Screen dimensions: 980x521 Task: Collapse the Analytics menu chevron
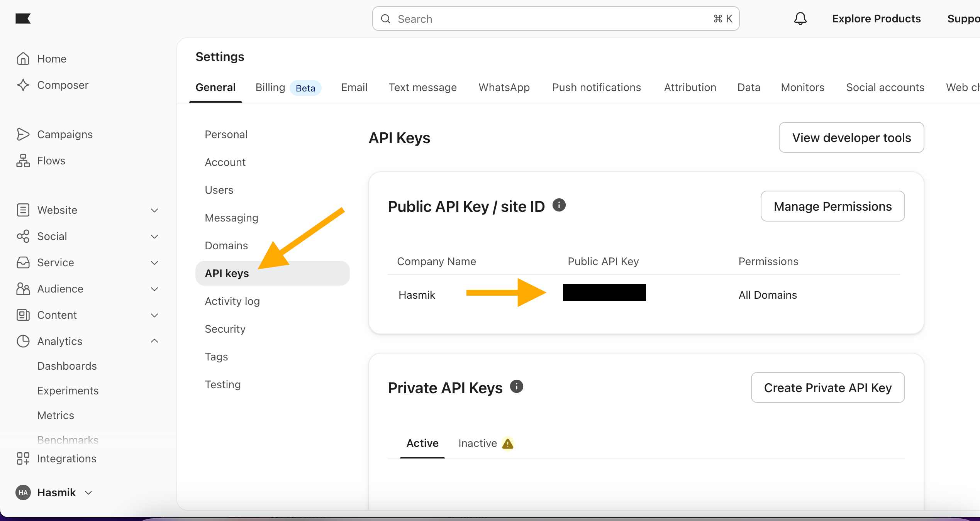pyautogui.click(x=154, y=341)
